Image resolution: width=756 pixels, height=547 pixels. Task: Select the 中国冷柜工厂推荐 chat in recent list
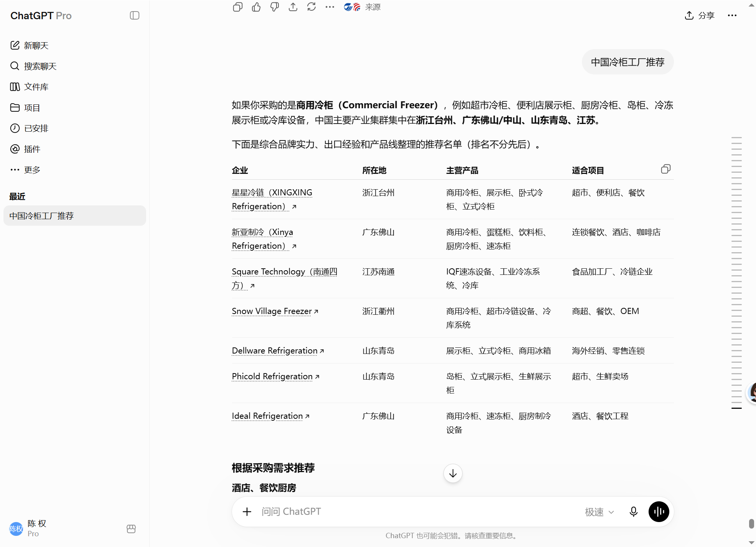point(75,216)
